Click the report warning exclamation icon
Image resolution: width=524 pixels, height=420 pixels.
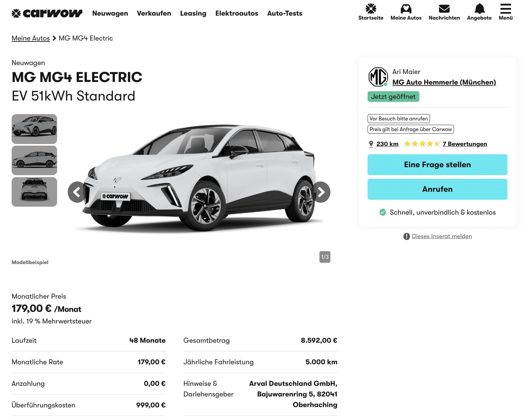pos(406,236)
